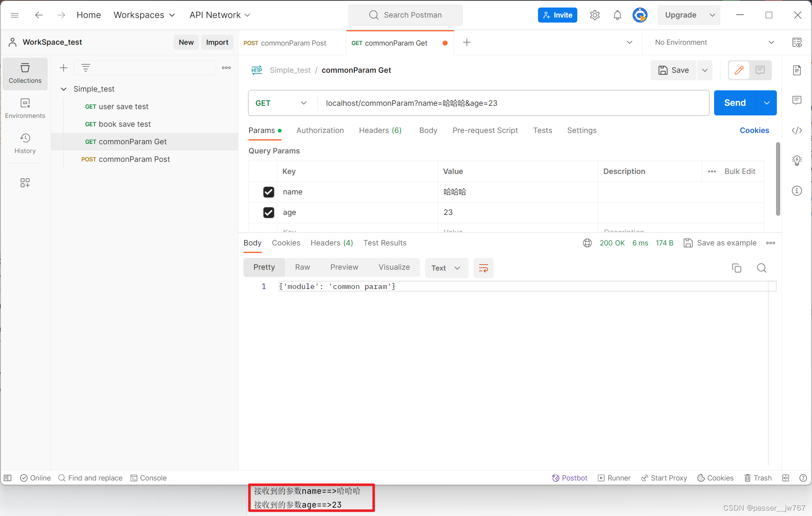The width and height of the screenshot is (812, 516).
Task: Open Environments in the sidebar
Action: point(25,109)
